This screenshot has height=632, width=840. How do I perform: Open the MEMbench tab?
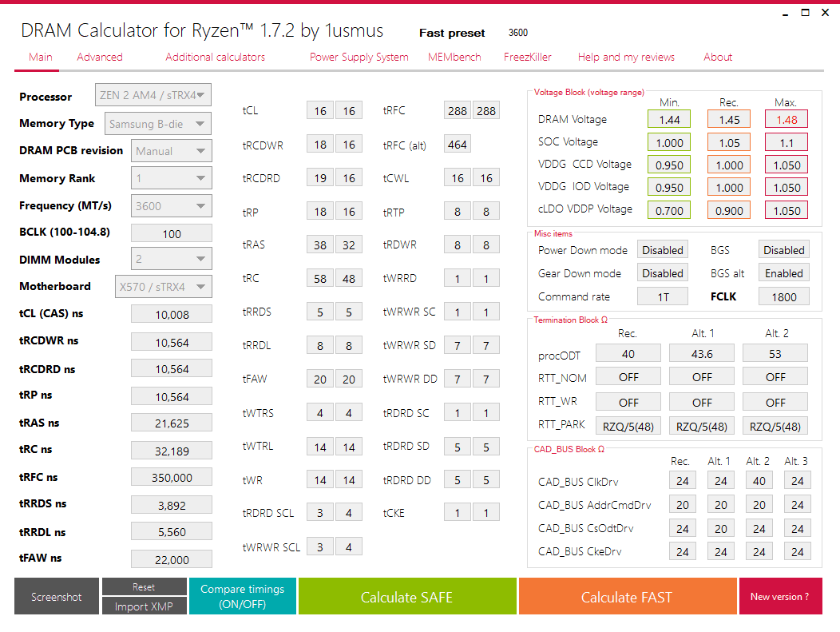pyautogui.click(x=454, y=57)
